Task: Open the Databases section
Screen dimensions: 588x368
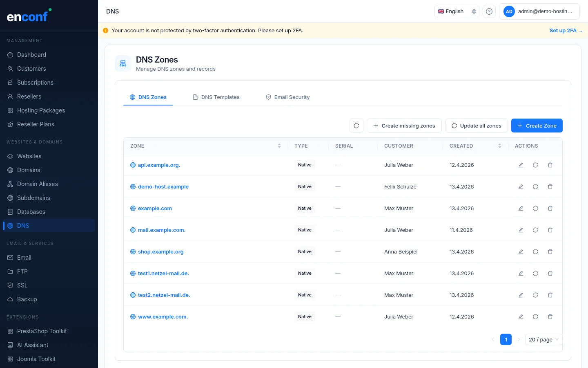Action: (31, 212)
